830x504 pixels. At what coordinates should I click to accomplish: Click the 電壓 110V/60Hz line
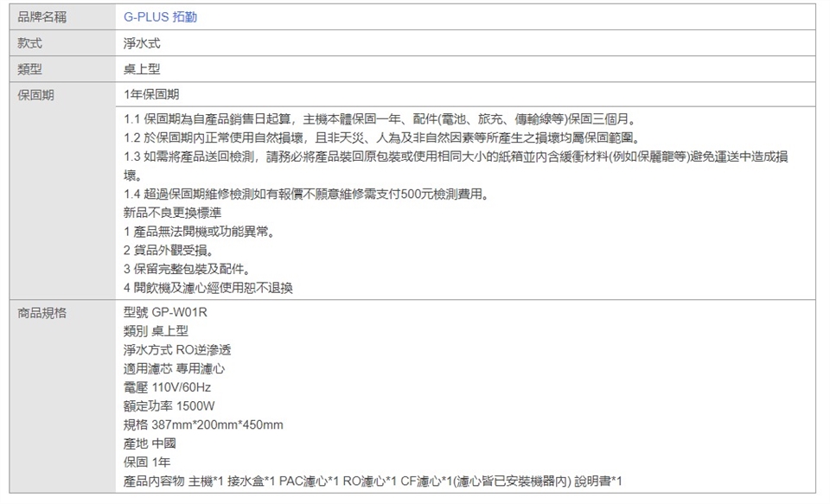(x=168, y=387)
